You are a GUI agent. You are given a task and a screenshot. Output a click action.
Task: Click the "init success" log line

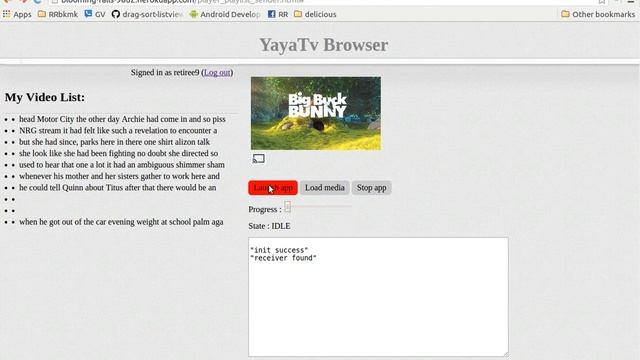[279, 250]
